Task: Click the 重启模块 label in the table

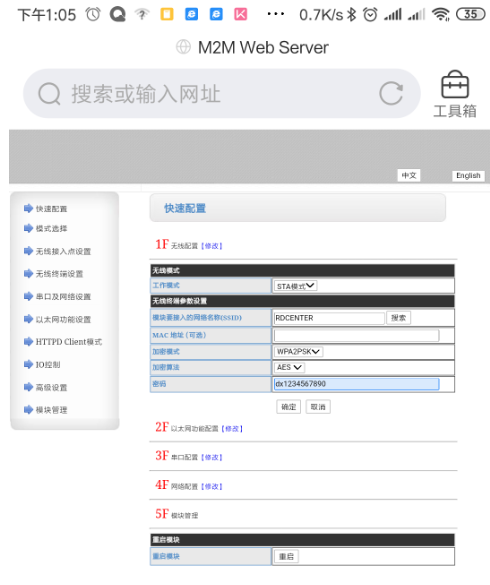Action: pyautogui.click(x=166, y=556)
